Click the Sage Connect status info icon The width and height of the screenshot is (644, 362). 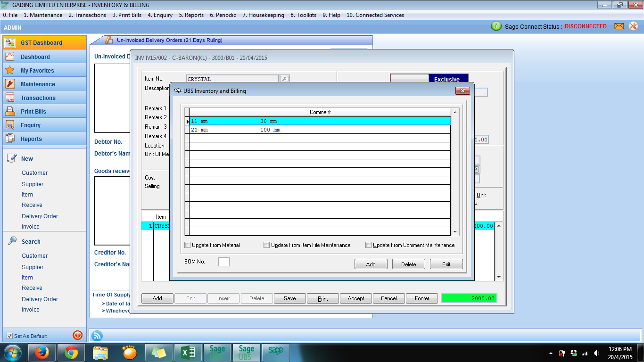[496, 26]
